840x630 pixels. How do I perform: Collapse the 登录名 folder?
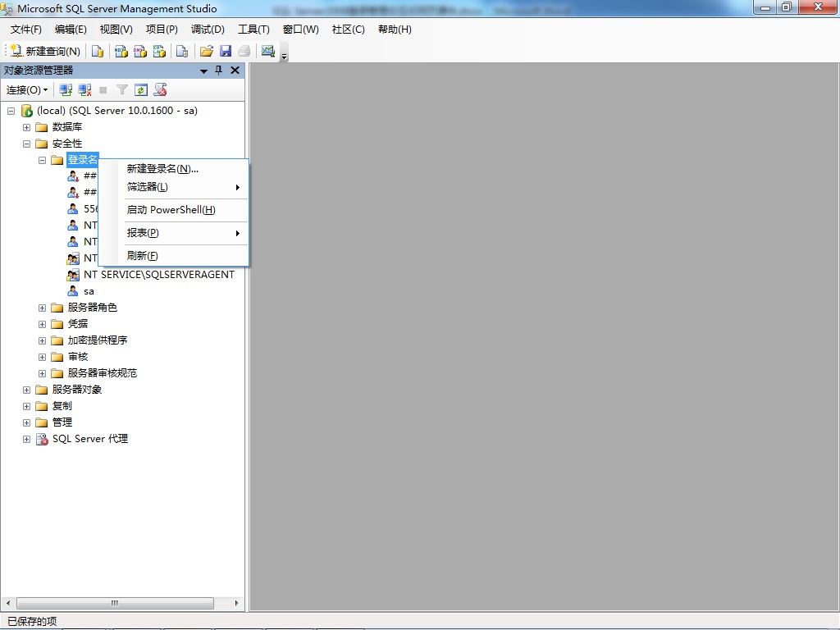(x=42, y=160)
